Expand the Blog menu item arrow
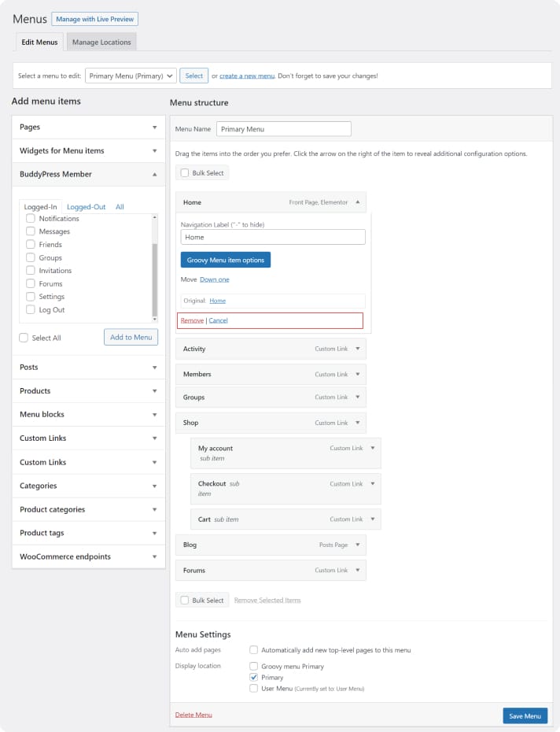This screenshot has width=560, height=732. click(358, 545)
